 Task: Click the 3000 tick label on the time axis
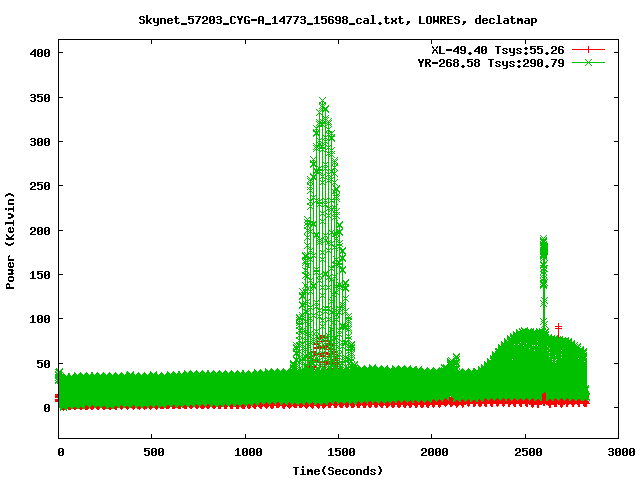[621, 452]
